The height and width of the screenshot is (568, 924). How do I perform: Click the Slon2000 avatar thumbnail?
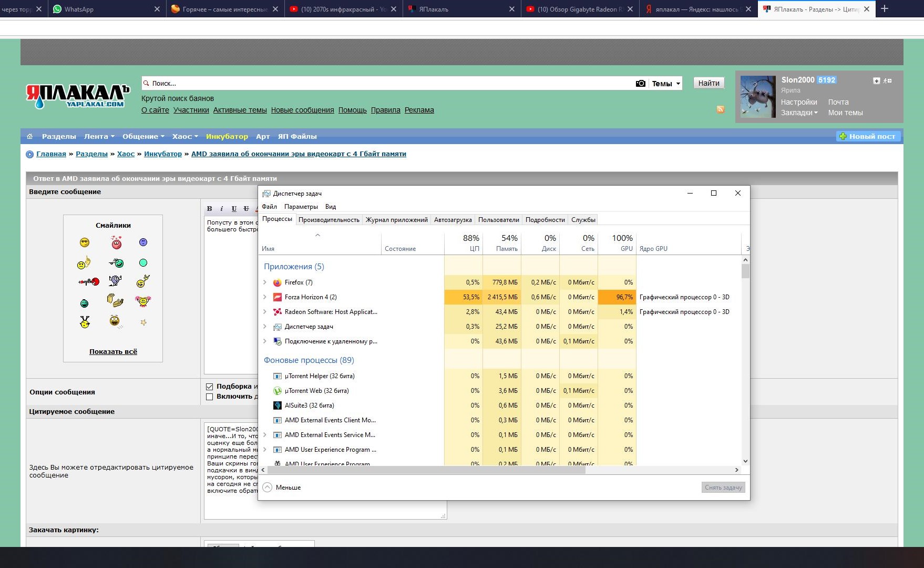coord(758,97)
